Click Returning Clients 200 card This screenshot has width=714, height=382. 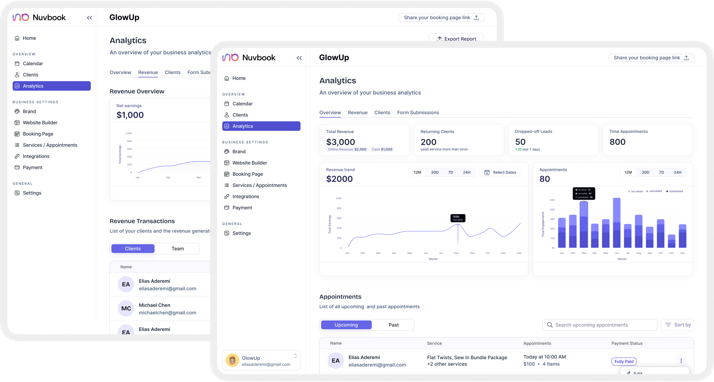point(459,140)
